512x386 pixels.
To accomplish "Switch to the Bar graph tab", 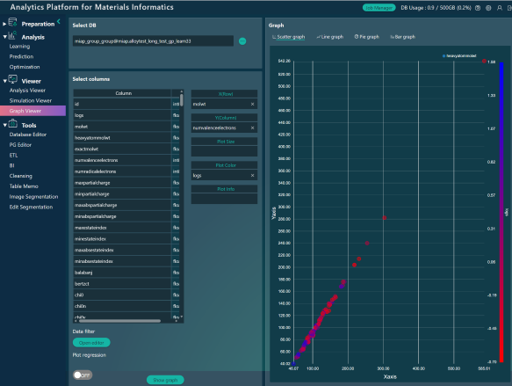I will (403, 37).
